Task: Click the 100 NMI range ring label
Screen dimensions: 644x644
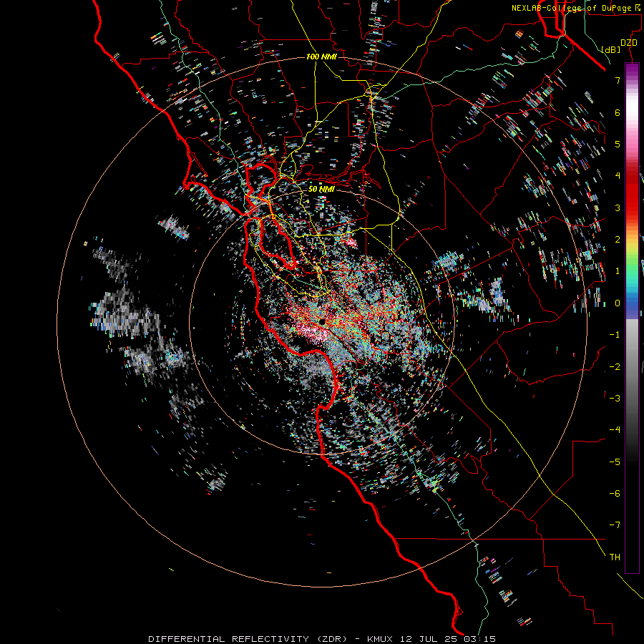Action: tap(321, 57)
